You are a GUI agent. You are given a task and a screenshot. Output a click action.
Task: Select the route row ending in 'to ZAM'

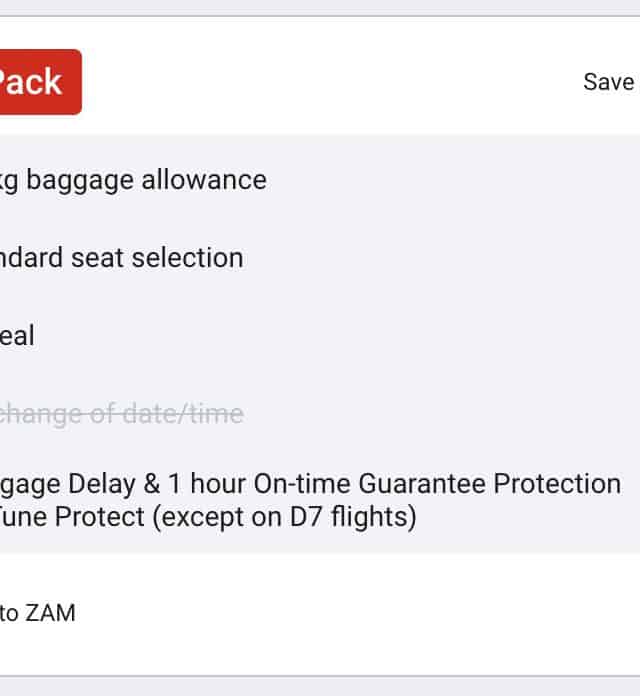click(x=38, y=614)
